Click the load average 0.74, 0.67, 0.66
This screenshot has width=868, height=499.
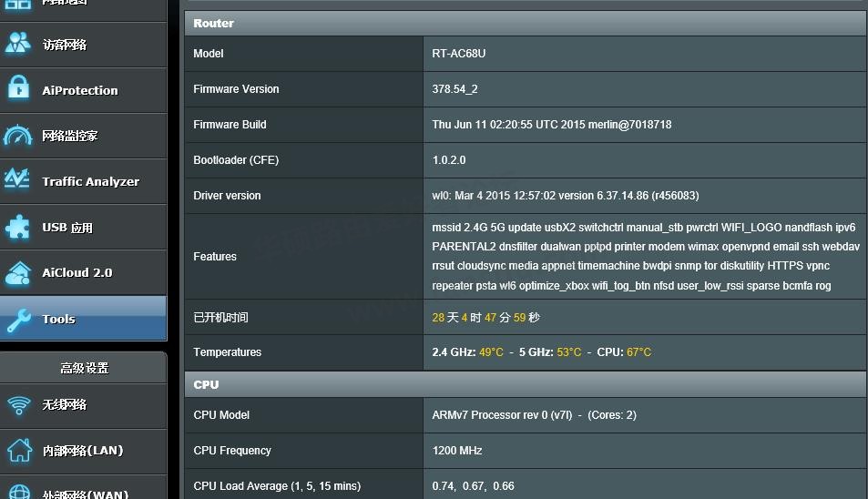pos(473,485)
